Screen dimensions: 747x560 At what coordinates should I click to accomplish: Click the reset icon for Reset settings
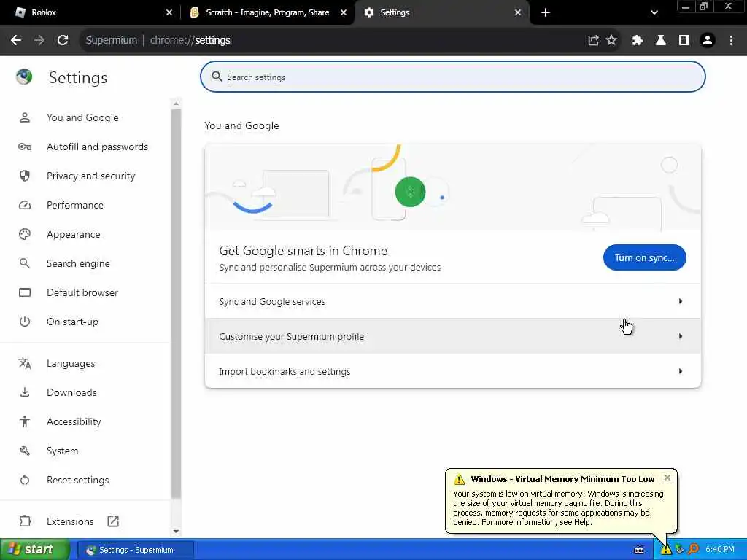click(25, 480)
